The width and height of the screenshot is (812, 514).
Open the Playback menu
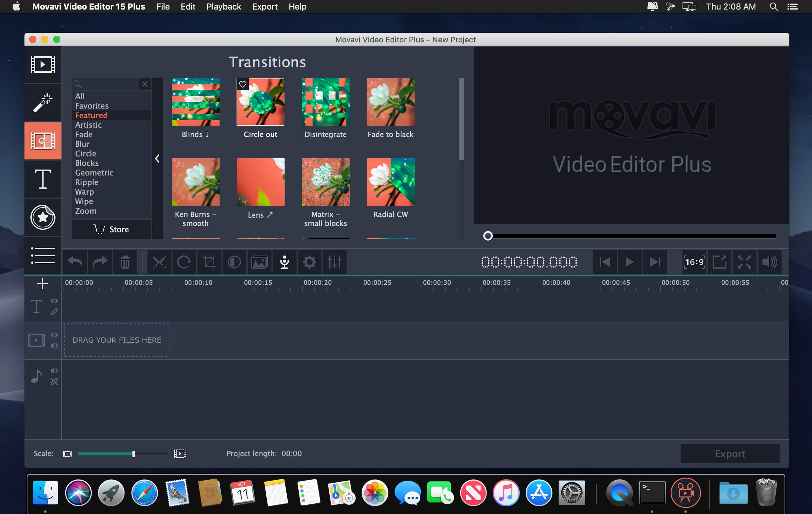point(224,7)
